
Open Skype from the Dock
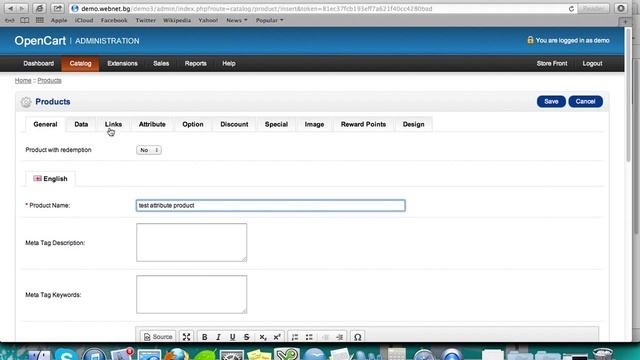pos(66,354)
